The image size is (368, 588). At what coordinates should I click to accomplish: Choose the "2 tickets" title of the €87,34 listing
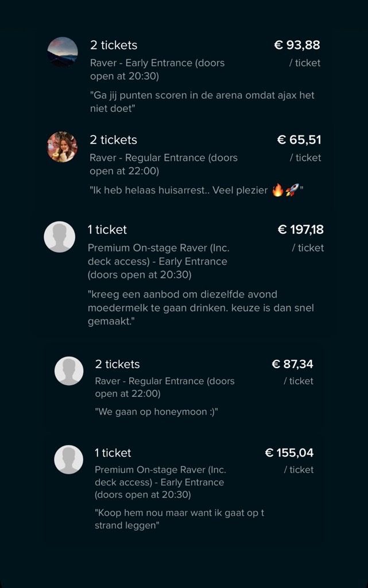[117, 364]
